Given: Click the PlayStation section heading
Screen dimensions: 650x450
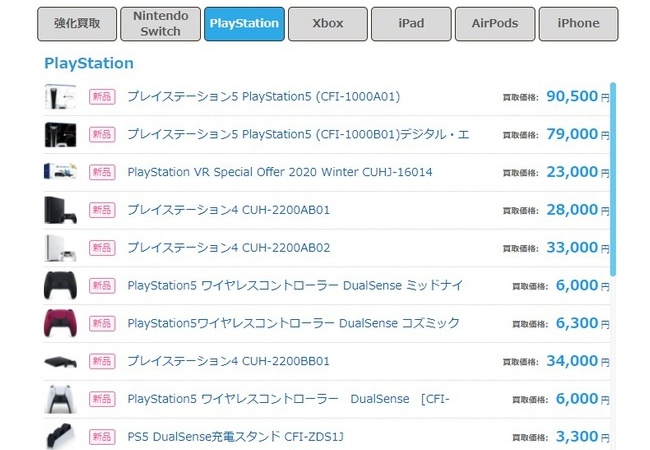Looking at the screenshot, I should coord(89,63).
